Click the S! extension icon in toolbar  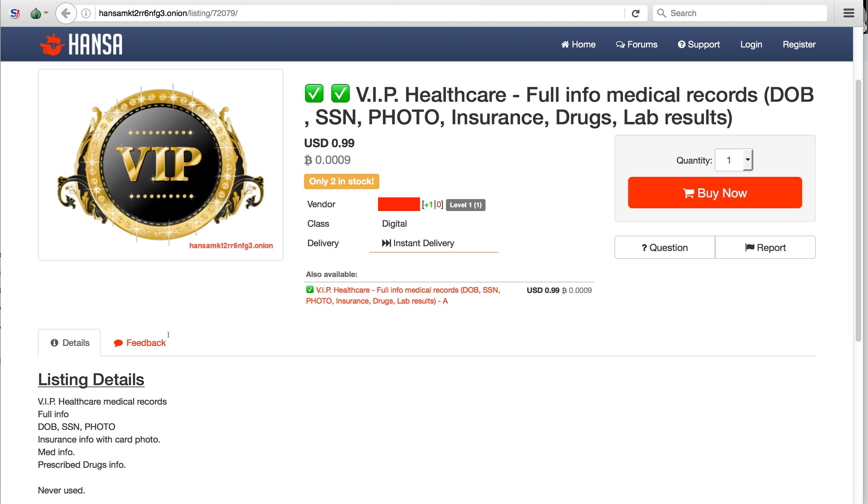[15, 13]
